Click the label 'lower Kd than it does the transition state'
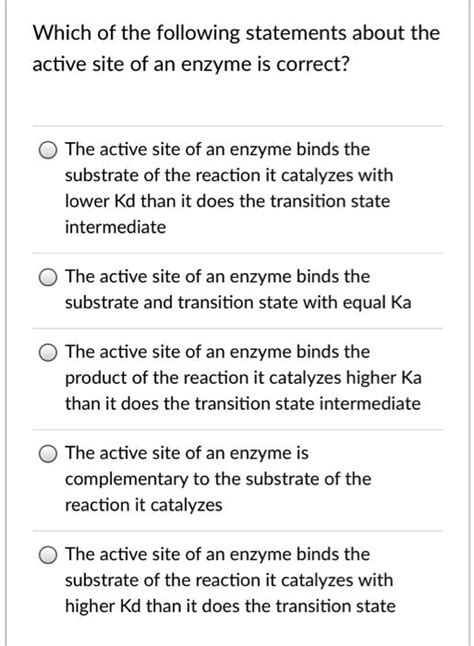Image resolution: width=474 pixels, height=646 pixels. tap(227, 201)
